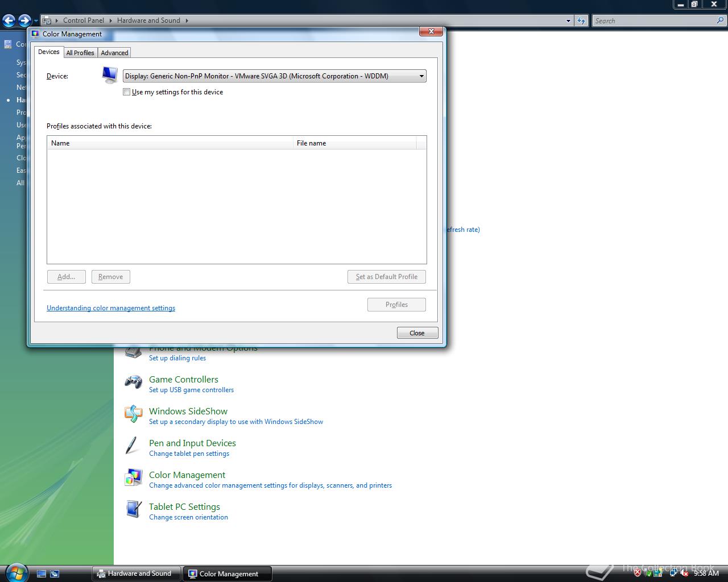Click the Color Management title bar icon

pyautogui.click(x=35, y=34)
